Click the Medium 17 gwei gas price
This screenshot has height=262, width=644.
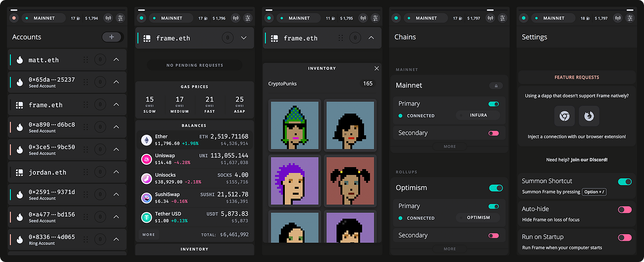pos(180,105)
